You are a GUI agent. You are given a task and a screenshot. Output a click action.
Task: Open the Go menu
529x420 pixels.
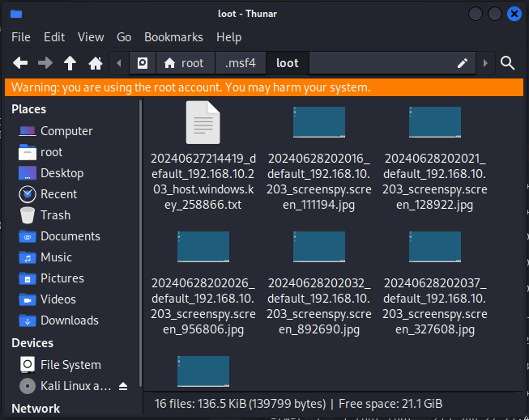point(124,37)
